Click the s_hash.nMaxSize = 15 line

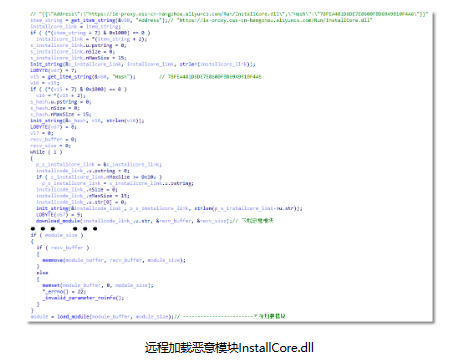[61, 114]
